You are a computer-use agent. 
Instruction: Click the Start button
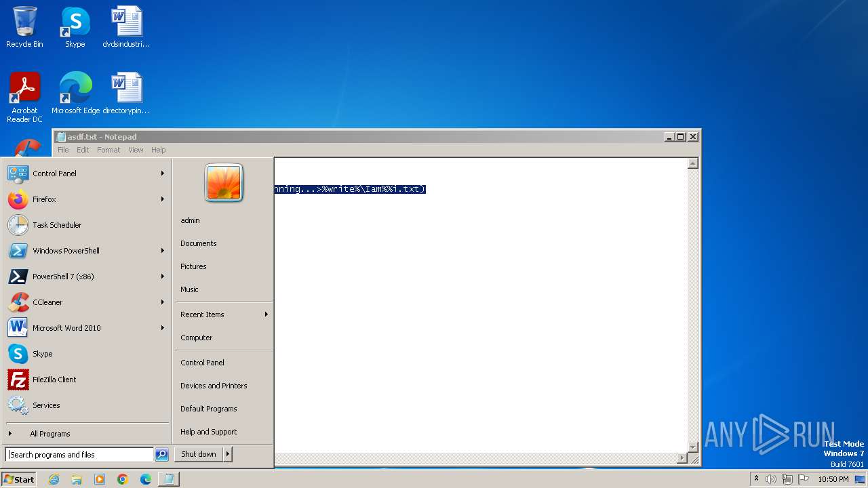tap(19, 479)
